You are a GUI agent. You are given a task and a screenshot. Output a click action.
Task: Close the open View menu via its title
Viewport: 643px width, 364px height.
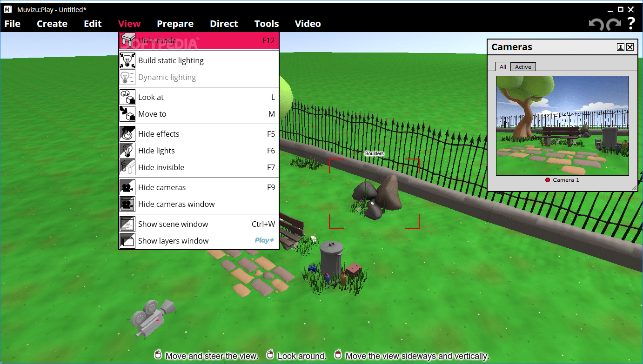129,24
